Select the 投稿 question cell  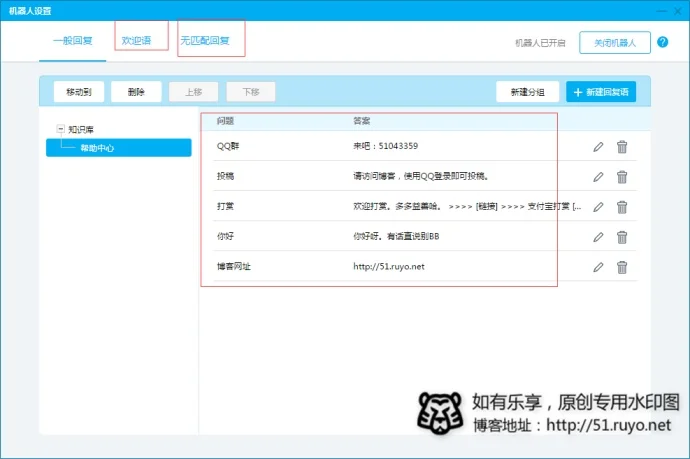point(225,176)
